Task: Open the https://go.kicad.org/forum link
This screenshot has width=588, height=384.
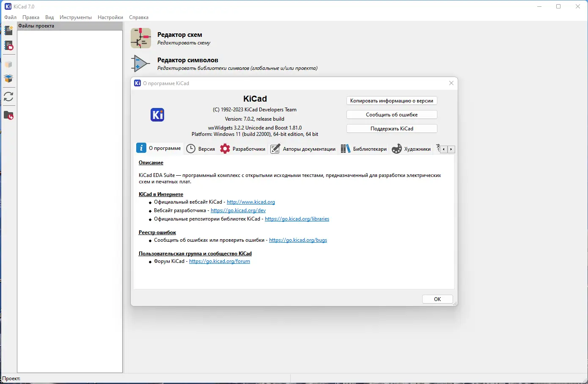Action: click(220, 261)
